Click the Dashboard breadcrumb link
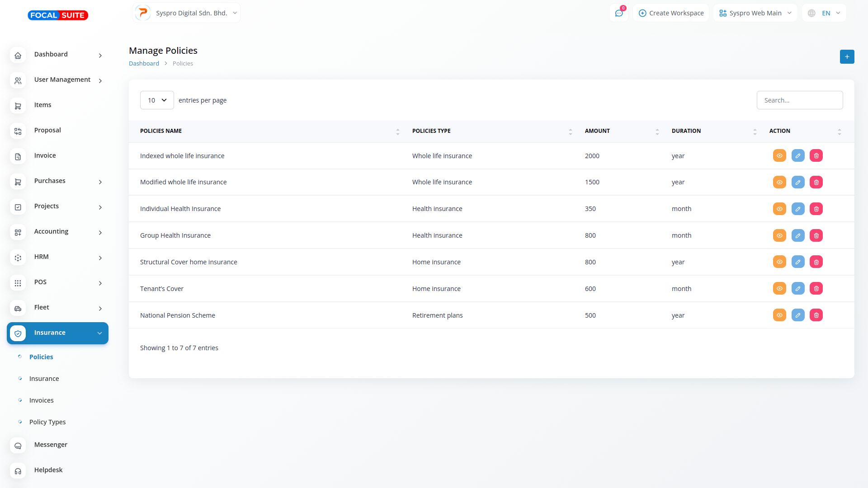Image resolution: width=868 pixels, height=488 pixels. click(144, 64)
